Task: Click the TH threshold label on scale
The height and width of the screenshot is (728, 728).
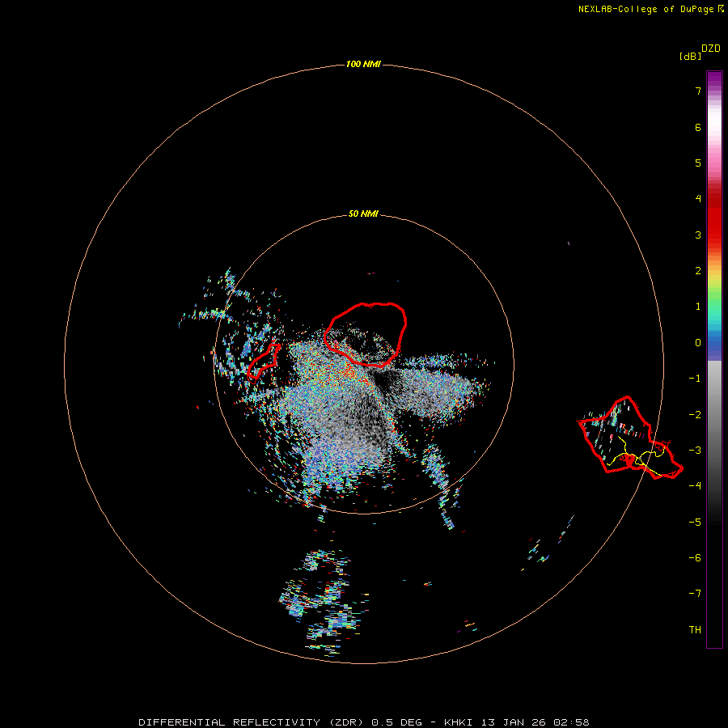Action: point(695,630)
